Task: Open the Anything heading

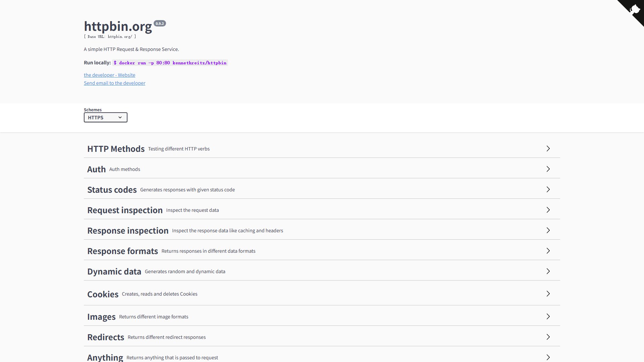Action: coord(105,358)
